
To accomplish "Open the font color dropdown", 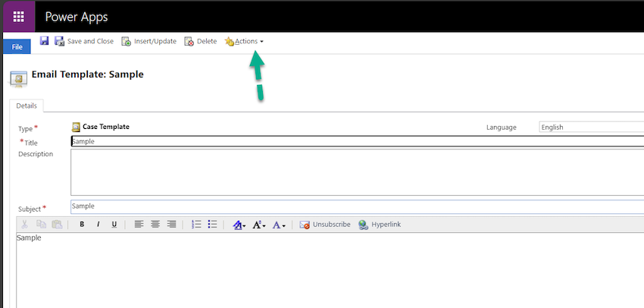I will (x=279, y=225).
